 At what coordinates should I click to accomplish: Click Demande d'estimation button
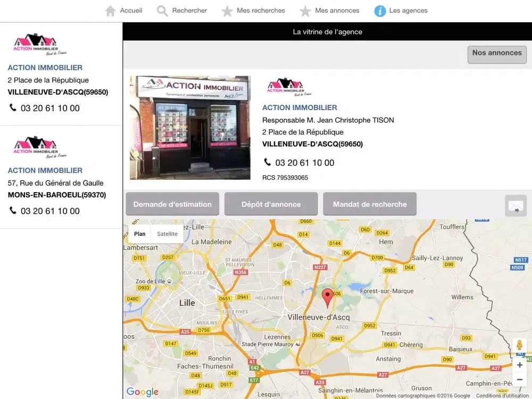tap(172, 204)
